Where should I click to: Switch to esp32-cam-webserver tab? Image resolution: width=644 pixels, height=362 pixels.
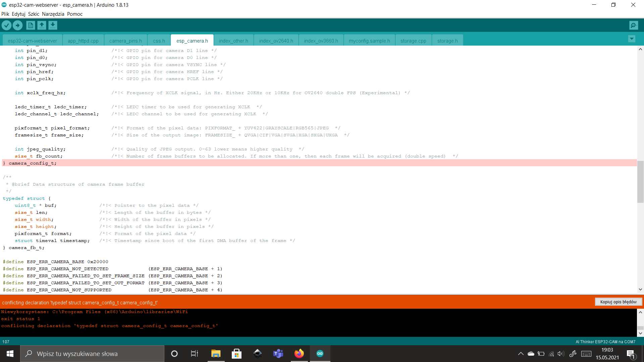coord(32,41)
